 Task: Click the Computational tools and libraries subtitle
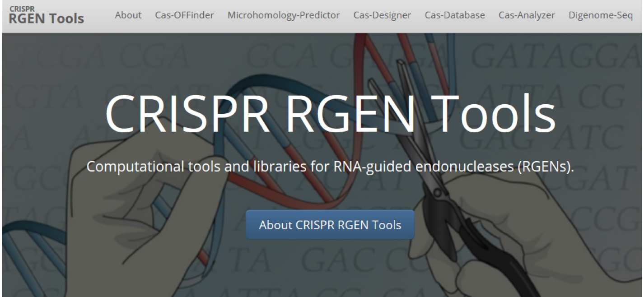[330, 166]
